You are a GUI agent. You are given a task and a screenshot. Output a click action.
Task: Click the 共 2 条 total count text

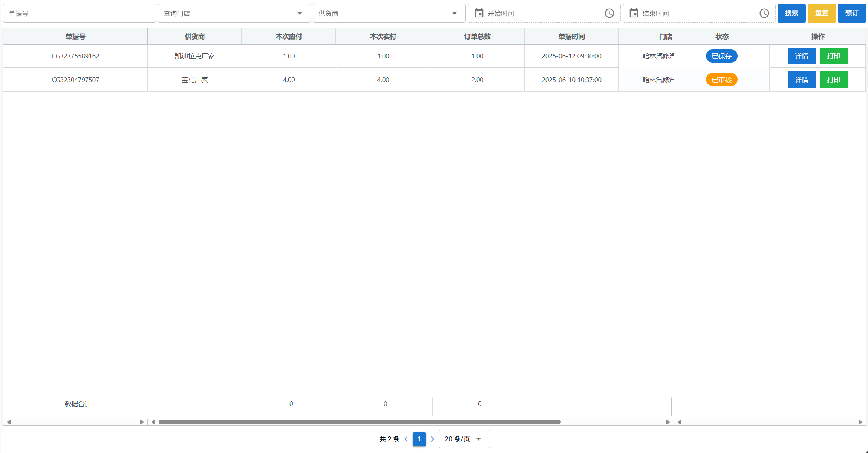389,439
